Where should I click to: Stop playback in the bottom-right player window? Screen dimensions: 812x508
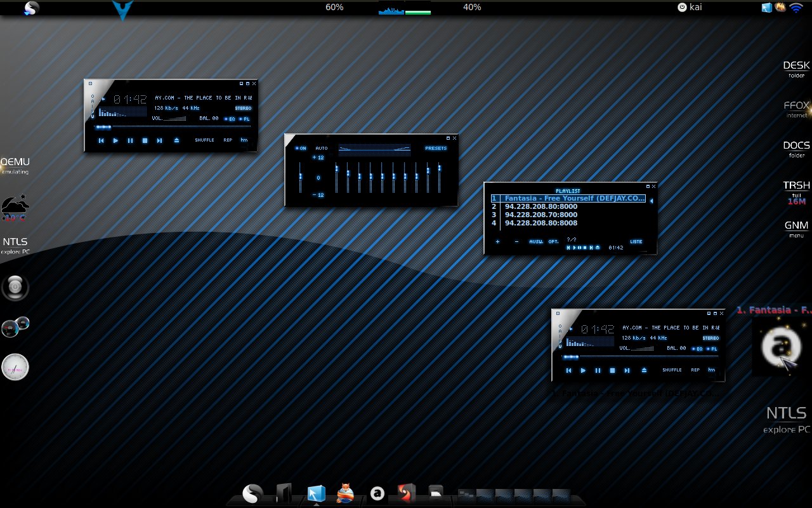coord(612,370)
